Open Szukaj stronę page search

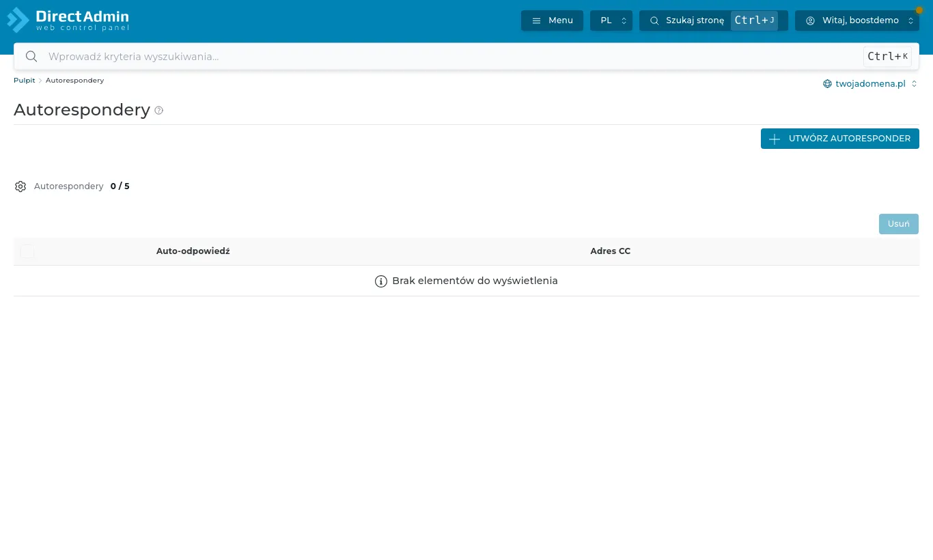(x=714, y=20)
